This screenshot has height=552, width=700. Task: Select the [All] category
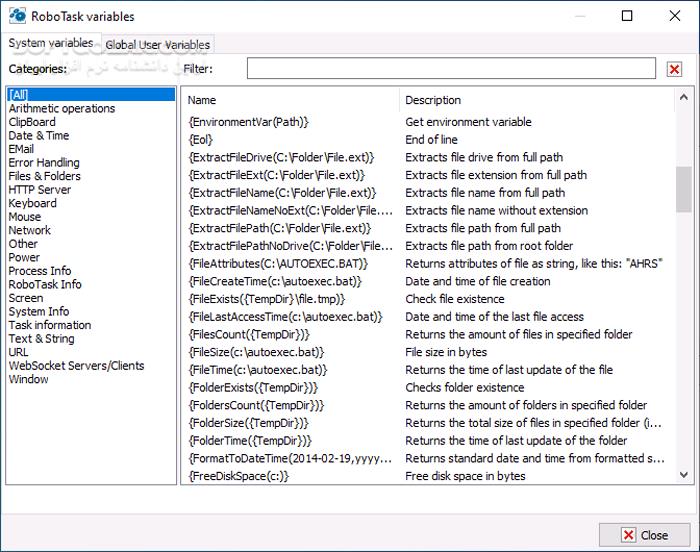(91, 95)
